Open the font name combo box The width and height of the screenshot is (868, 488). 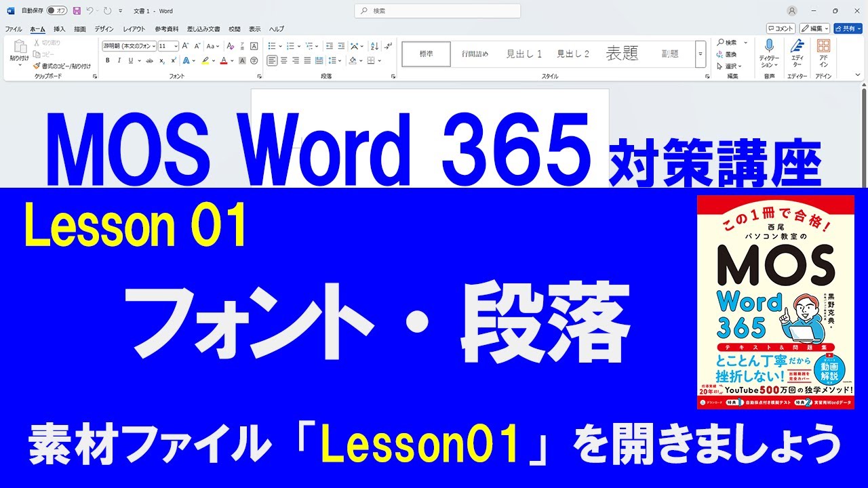(x=129, y=46)
